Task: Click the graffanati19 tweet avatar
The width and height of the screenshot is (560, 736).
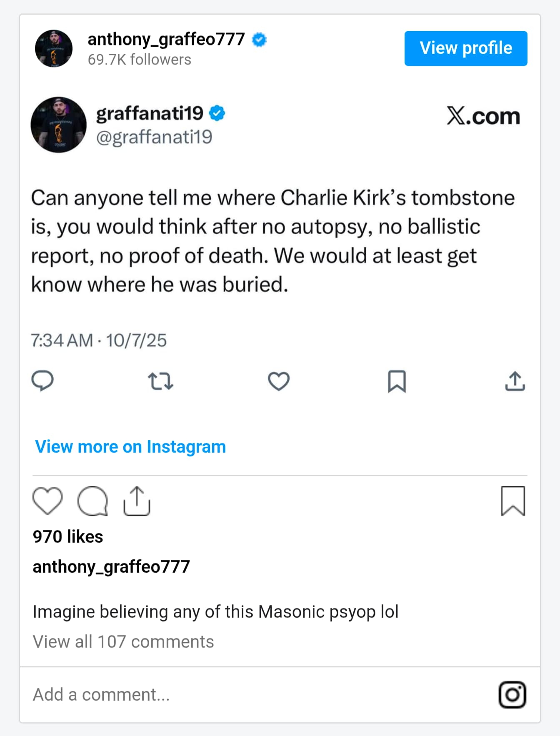Action: (x=58, y=125)
